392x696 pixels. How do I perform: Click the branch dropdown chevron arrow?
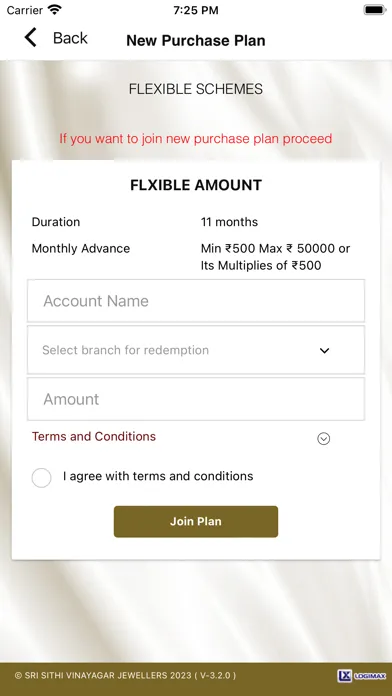pyautogui.click(x=325, y=351)
